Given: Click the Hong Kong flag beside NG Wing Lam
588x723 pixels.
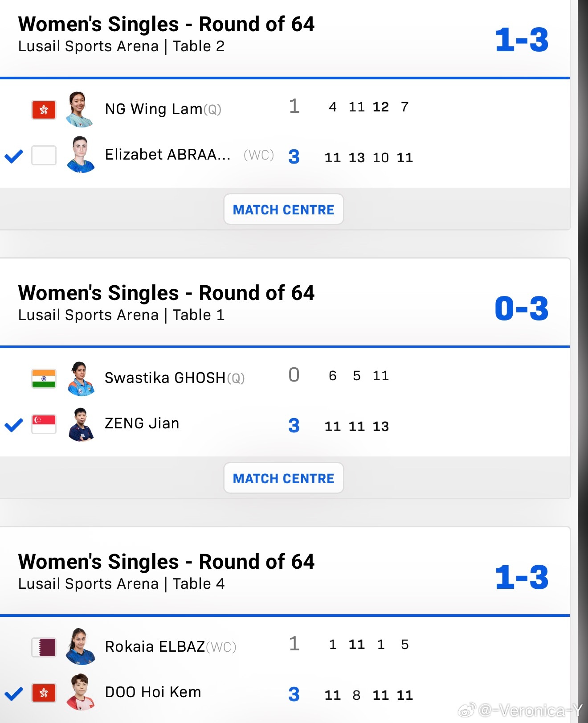Looking at the screenshot, I should coord(44,110).
